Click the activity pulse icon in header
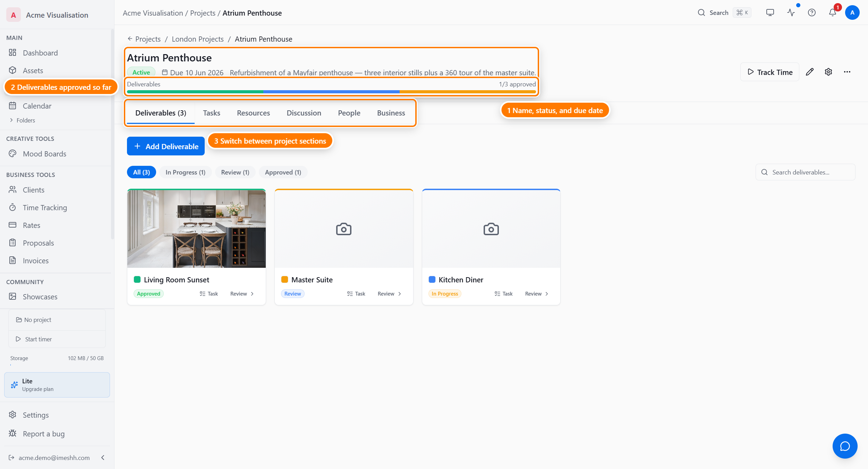 point(791,13)
